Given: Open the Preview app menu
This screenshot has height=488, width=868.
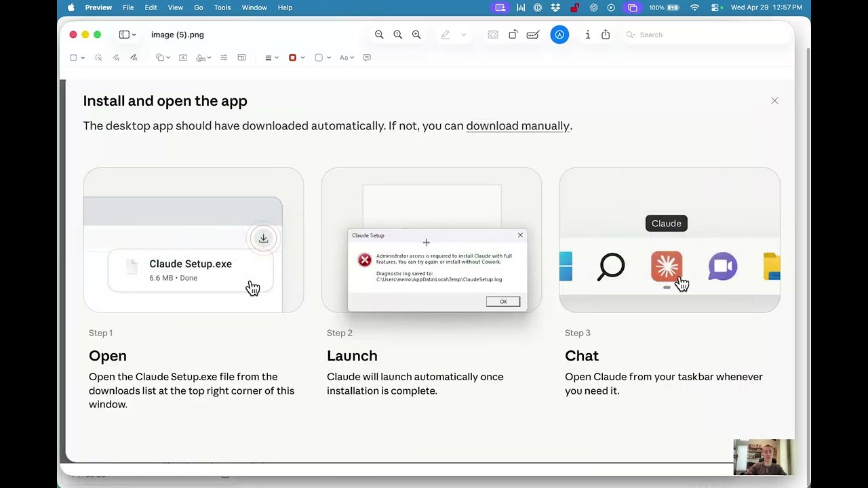Looking at the screenshot, I should tap(98, 7).
